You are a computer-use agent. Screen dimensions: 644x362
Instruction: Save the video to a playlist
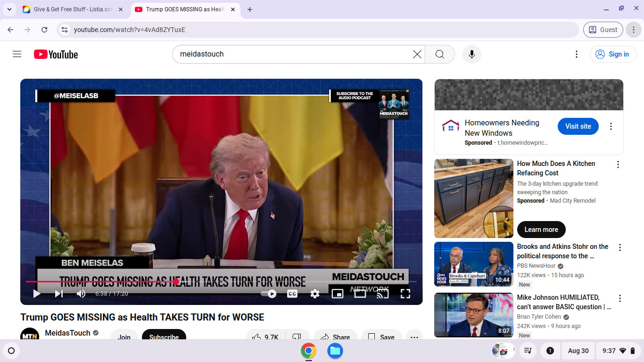point(381,337)
